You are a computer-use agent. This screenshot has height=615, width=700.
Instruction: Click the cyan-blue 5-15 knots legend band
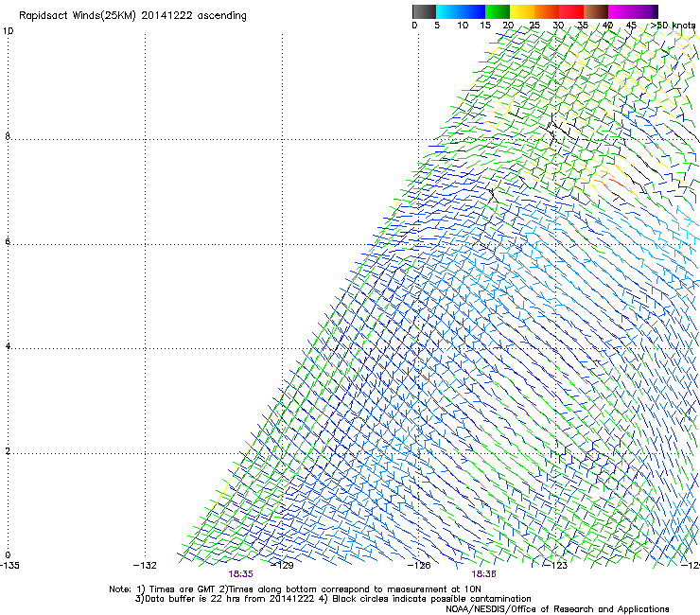461,11
